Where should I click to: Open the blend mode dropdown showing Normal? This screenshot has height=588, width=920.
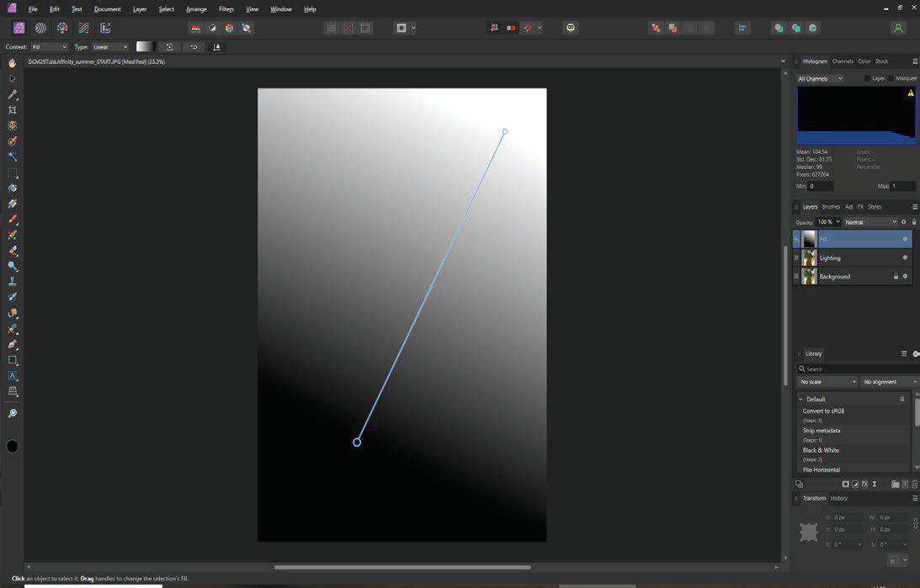point(867,221)
